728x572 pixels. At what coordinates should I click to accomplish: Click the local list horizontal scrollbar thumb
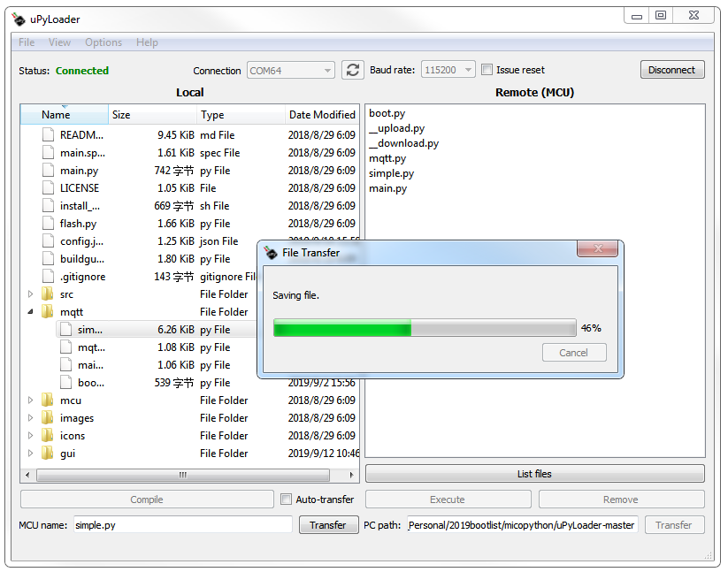(x=183, y=475)
